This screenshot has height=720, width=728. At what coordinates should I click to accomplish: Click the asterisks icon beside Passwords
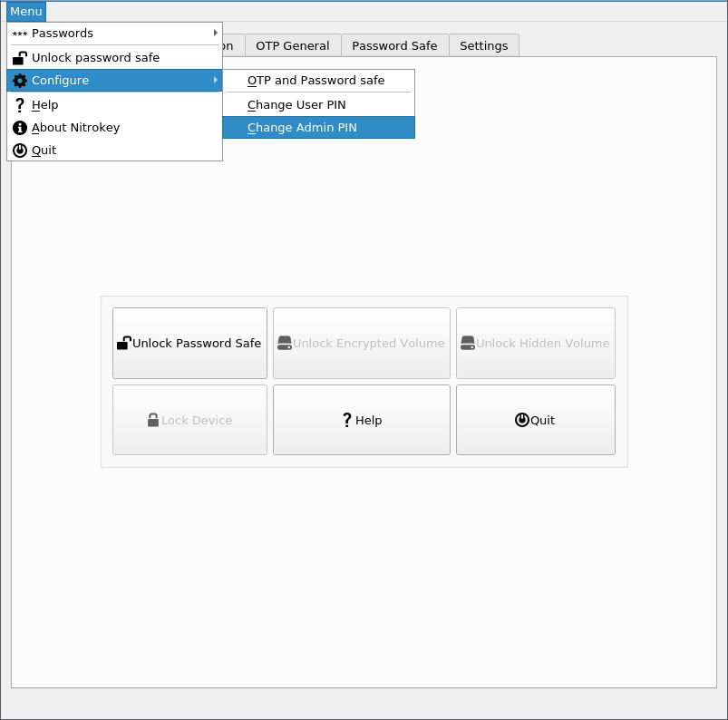point(20,34)
